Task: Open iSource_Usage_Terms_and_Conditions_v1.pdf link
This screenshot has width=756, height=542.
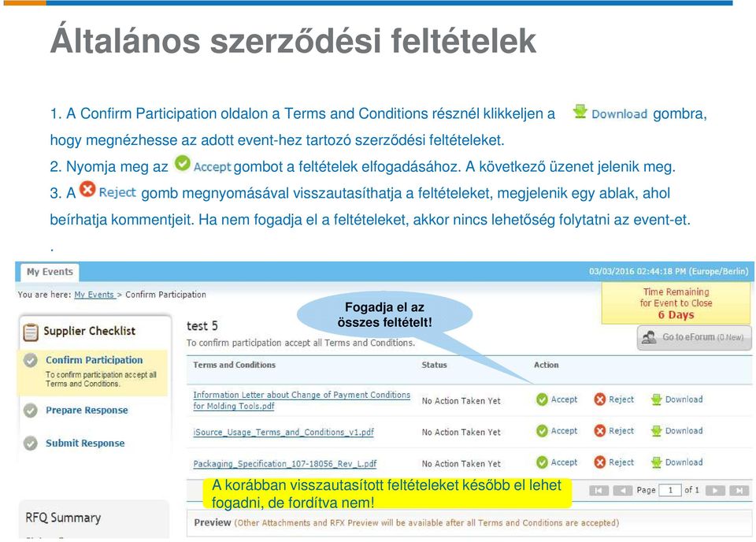Action: pyautogui.click(x=283, y=432)
